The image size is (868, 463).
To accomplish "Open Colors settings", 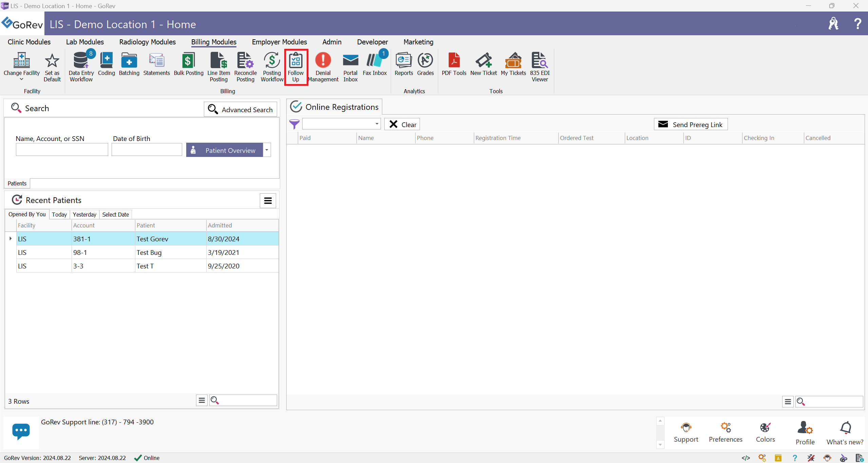I will pos(765,432).
